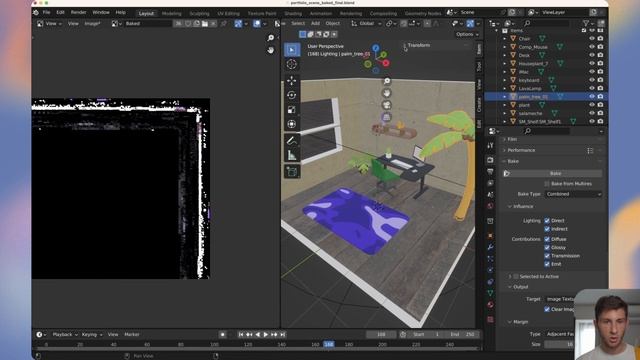Switch to the Shading workspace tab

pos(293,13)
